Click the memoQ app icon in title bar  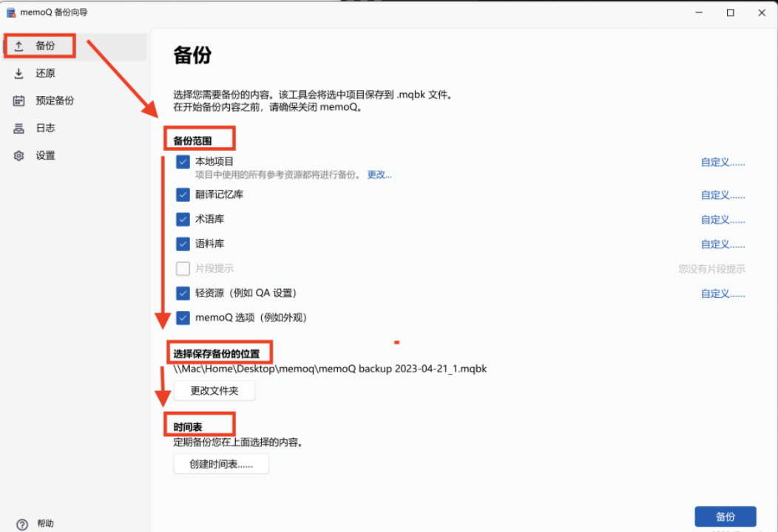pyautogui.click(x=10, y=13)
